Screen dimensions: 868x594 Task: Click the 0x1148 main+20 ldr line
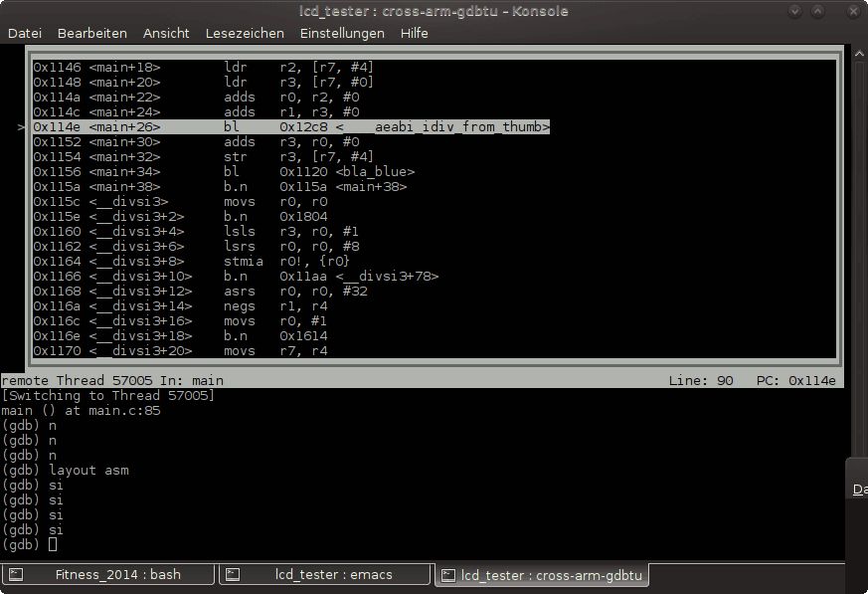[203, 82]
